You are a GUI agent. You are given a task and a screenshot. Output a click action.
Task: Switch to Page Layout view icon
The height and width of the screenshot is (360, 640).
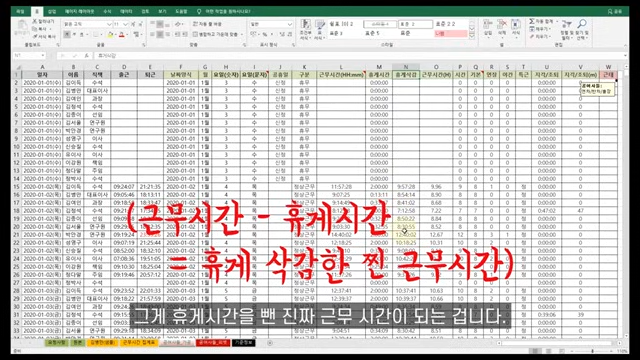click(549, 351)
